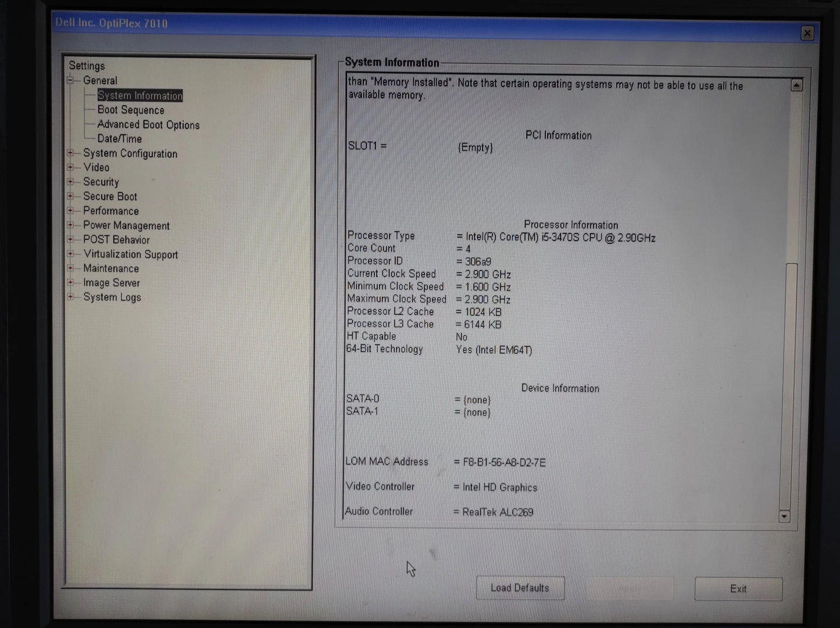
Task: Select the Security category label
Action: point(101,182)
